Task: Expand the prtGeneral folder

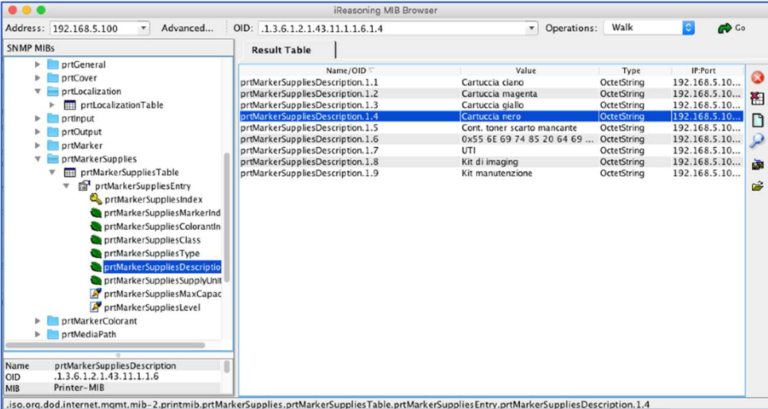Action: (39, 64)
